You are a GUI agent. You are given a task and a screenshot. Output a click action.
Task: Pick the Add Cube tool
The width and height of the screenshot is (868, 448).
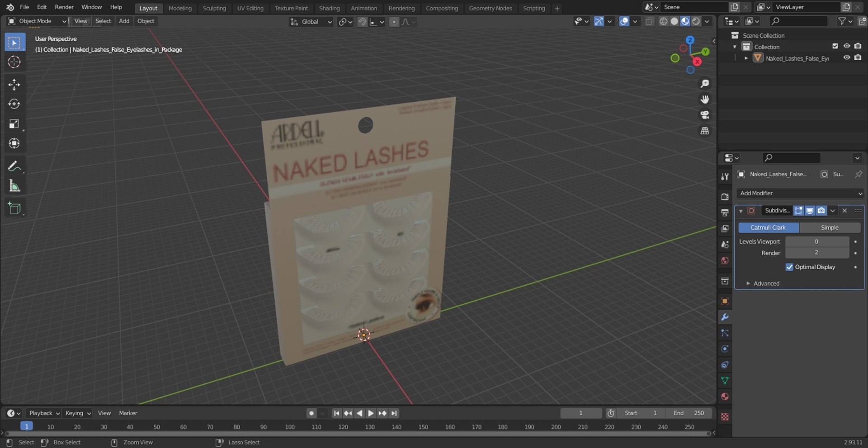click(14, 208)
